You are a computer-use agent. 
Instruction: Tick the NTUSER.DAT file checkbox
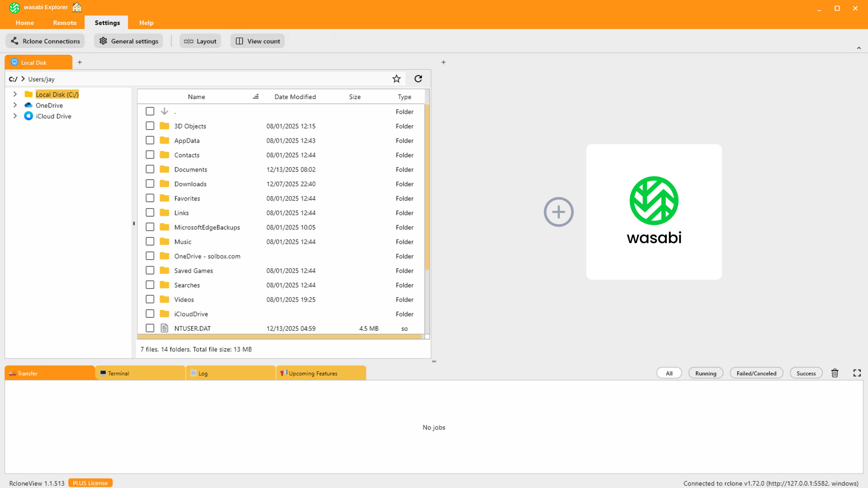pyautogui.click(x=150, y=328)
